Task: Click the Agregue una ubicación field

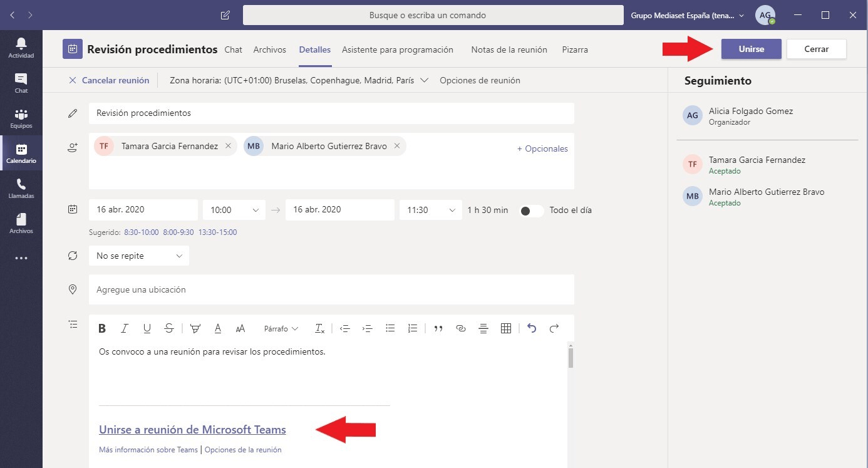Action: pos(331,289)
